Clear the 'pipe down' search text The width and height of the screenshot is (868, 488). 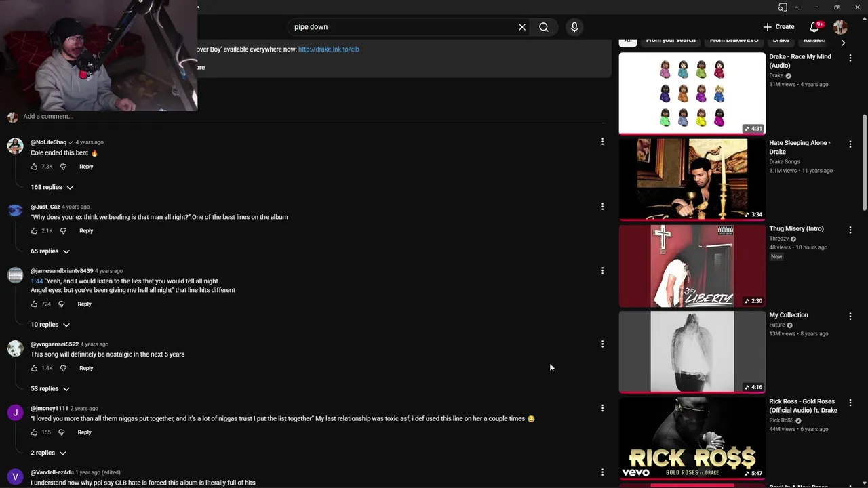[522, 27]
